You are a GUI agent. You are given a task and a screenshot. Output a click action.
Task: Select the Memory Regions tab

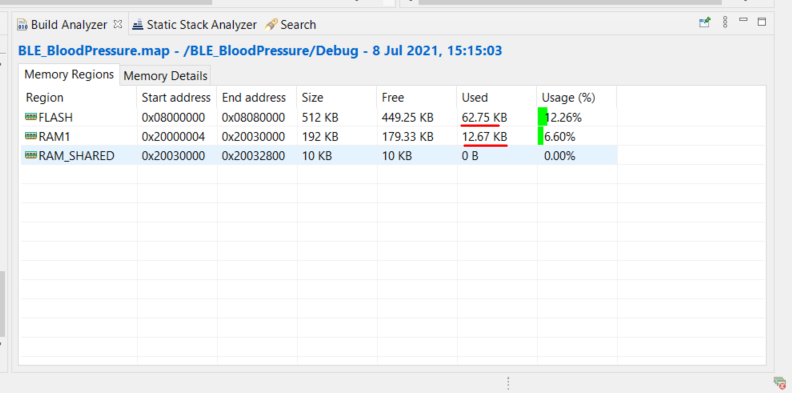(x=69, y=74)
